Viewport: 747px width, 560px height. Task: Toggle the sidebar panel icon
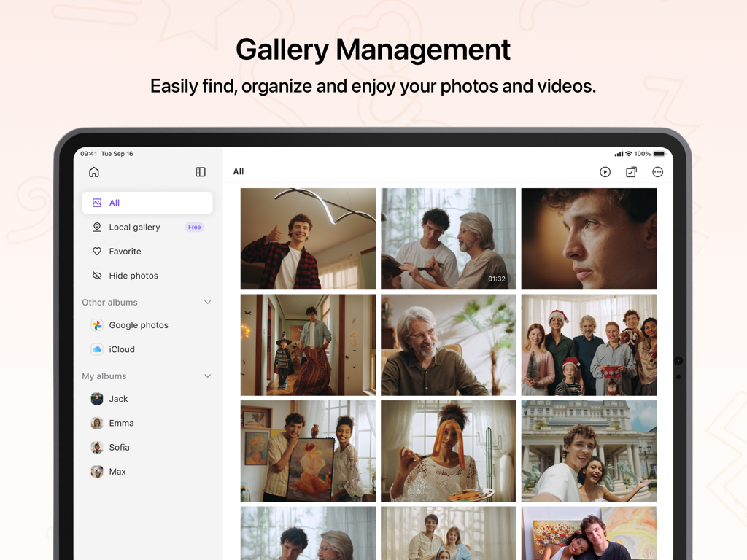point(200,172)
